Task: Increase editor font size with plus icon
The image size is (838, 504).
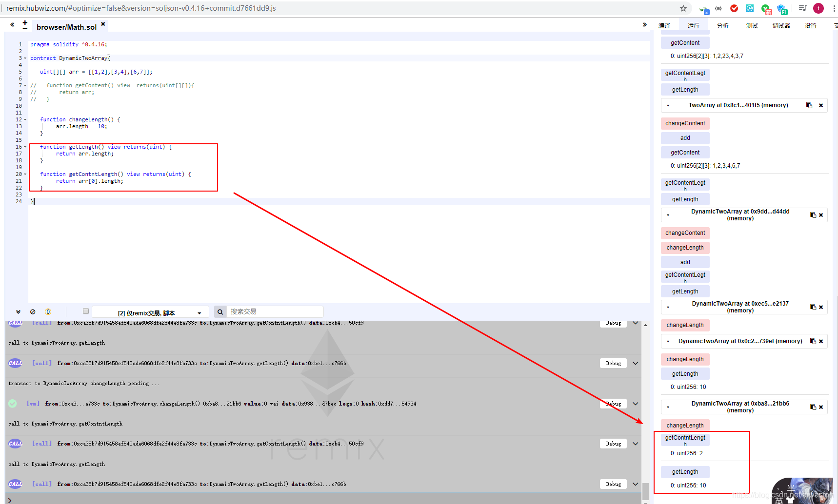Action: 25,22
